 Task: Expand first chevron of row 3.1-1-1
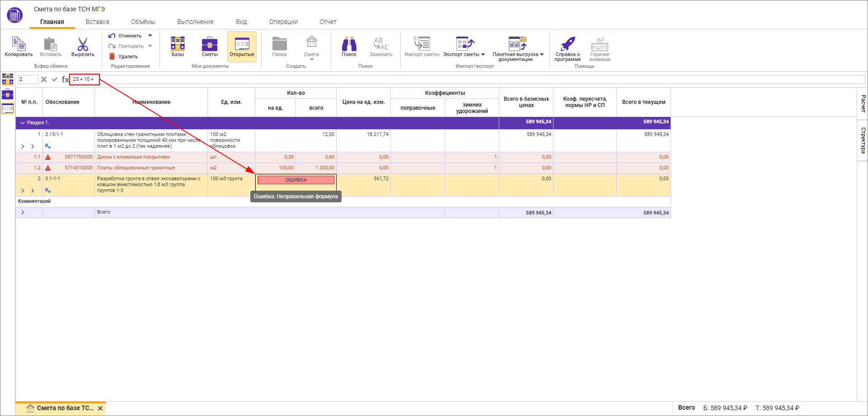tap(23, 191)
